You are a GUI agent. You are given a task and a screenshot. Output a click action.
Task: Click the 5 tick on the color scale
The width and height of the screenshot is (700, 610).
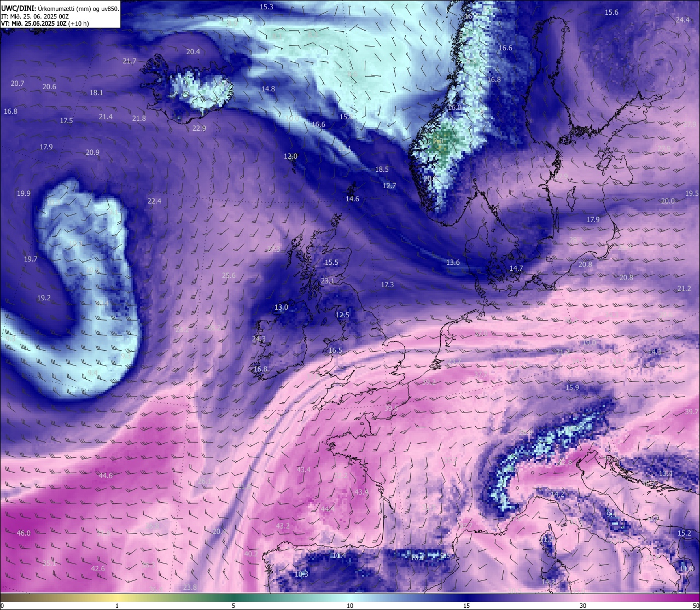pyautogui.click(x=234, y=606)
